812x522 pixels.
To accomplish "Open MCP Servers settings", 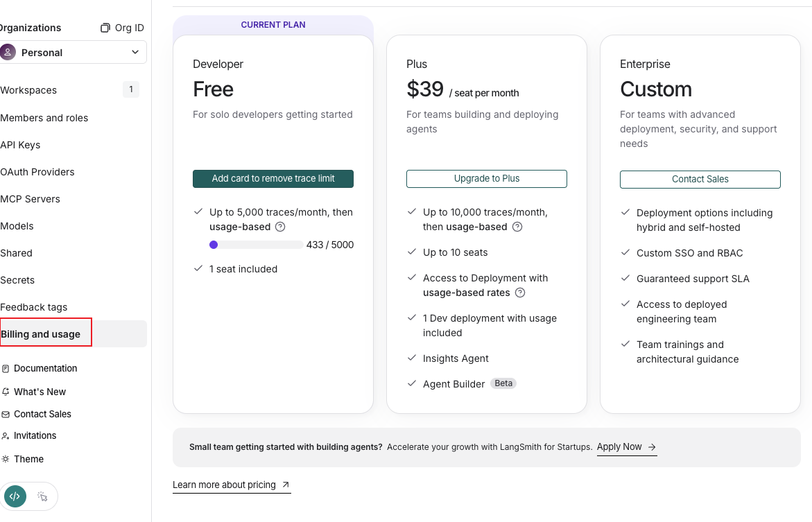I will click(30, 199).
